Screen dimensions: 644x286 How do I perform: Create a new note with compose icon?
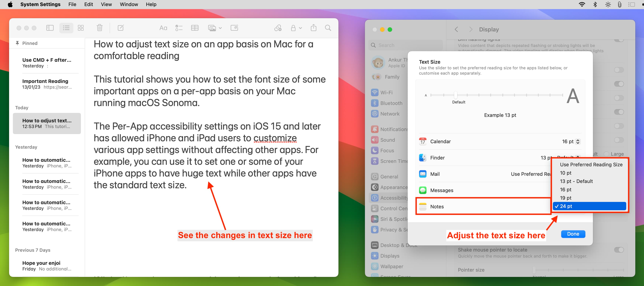tap(121, 28)
